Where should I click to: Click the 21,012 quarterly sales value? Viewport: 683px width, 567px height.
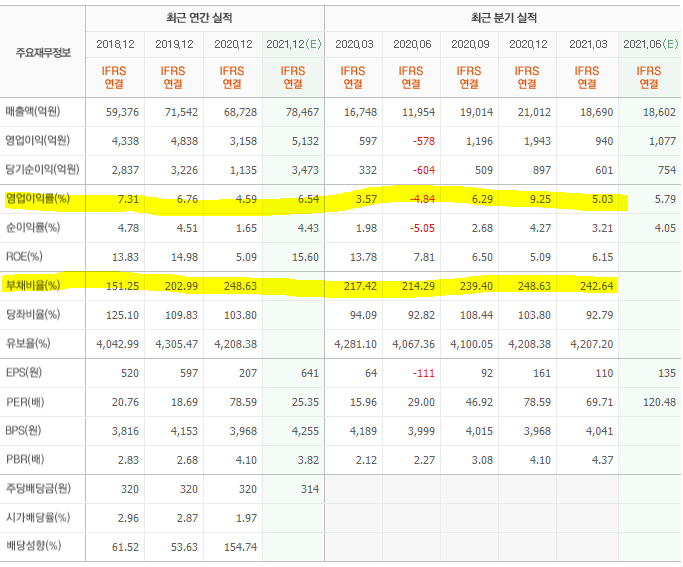534,112
